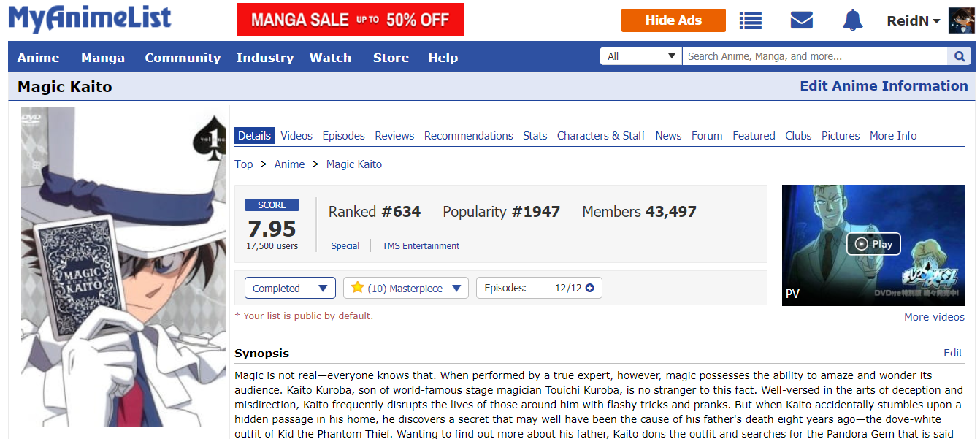The width and height of the screenshot is (980, 439).
Task: Click the ReidN profile avatar
Action: [962, 20]
